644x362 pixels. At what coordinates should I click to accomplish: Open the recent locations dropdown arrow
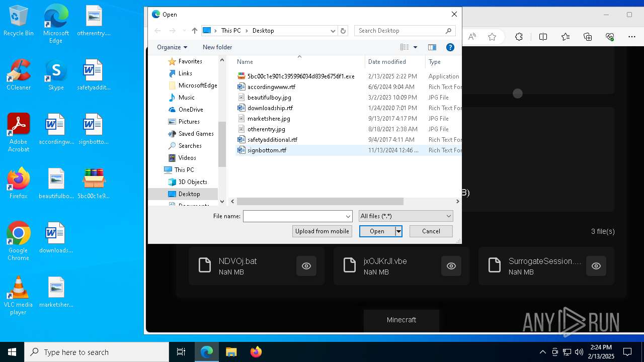point(184,31)
